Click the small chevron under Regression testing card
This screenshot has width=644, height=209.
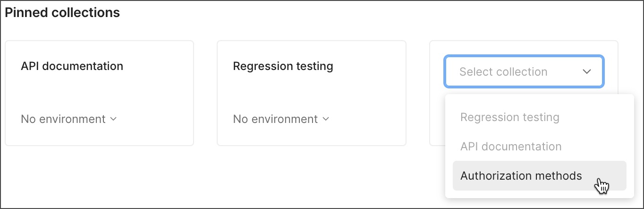pos(326,119)
